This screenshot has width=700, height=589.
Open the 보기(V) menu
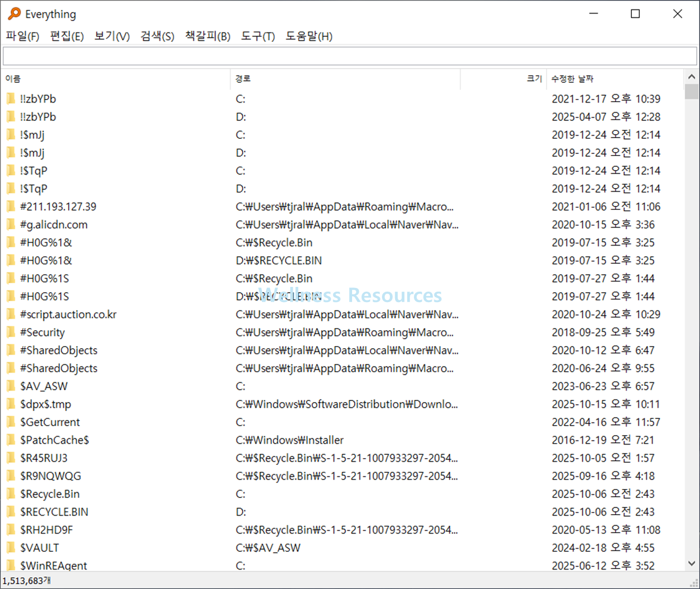[112, 36]
